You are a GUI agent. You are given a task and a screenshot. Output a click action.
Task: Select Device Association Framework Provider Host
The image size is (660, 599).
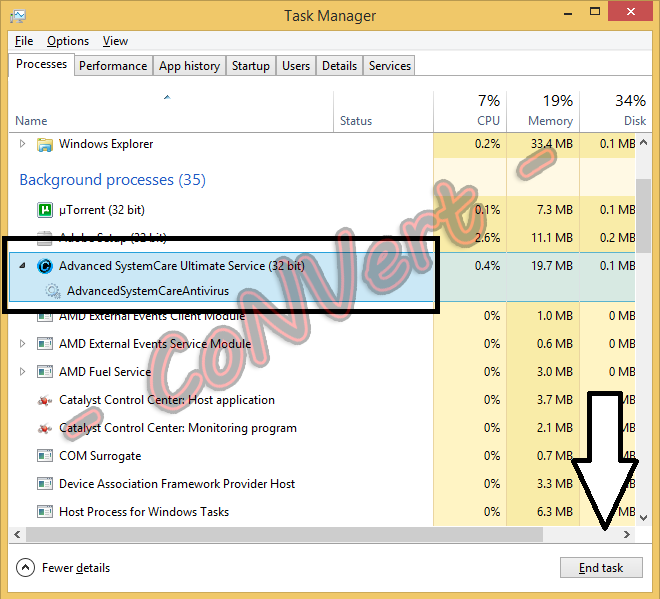[x=322, y=484]
